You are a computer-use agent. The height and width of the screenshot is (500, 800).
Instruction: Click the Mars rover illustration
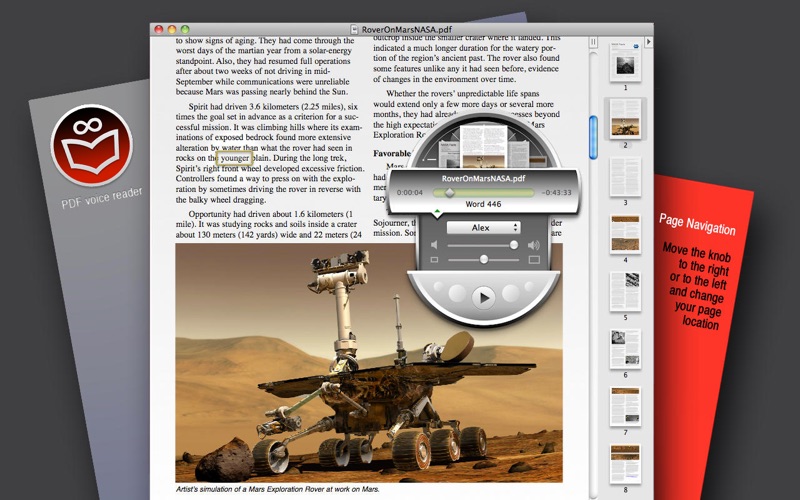coord(369,363)
